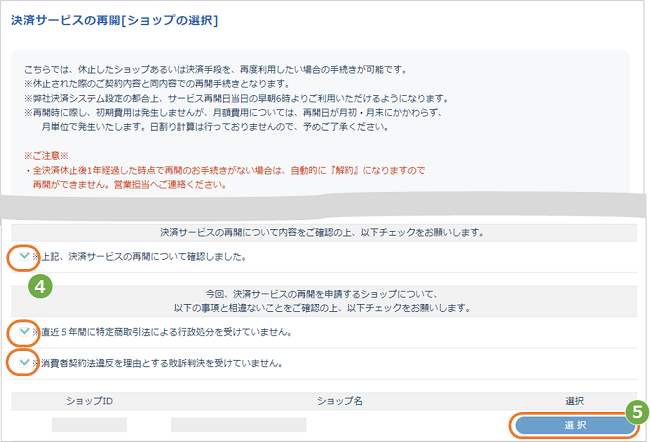Image resolution: width=650 pixels, height=442 pixels.
Task: Click the red ※ご注意※ text
Action: click(46, 156)
